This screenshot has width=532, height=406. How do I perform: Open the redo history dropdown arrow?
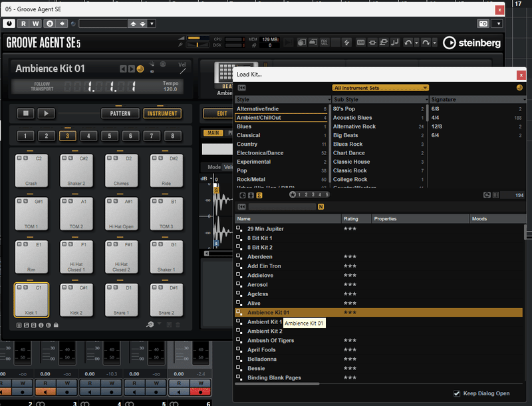[435, 43]
